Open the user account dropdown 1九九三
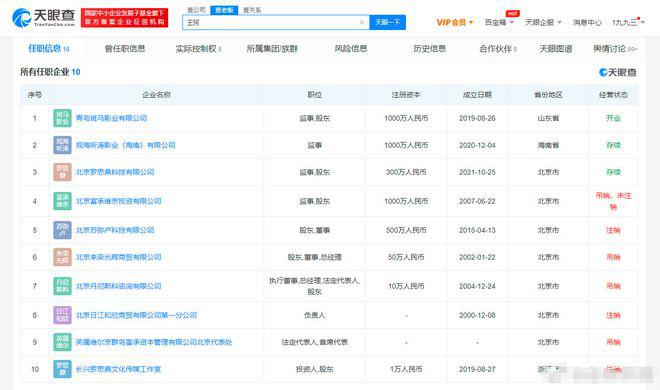660x390 pixels. coord(628,22)
